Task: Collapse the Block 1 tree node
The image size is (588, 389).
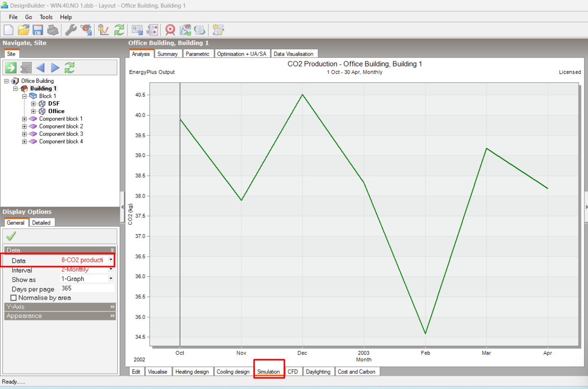Action: pos(24,96)
